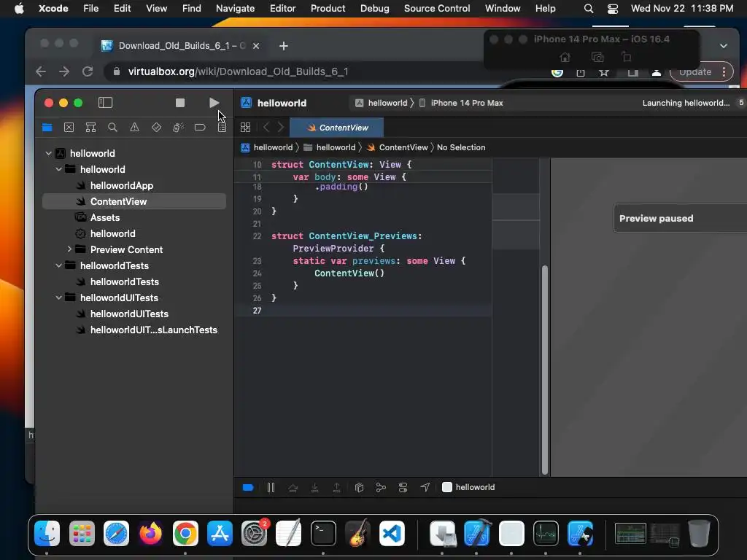Open Debug View Hierarchy

point(359,487)
